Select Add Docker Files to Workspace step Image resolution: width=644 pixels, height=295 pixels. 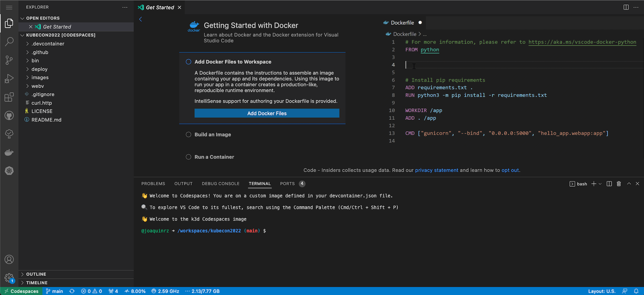tap(233, 62)
